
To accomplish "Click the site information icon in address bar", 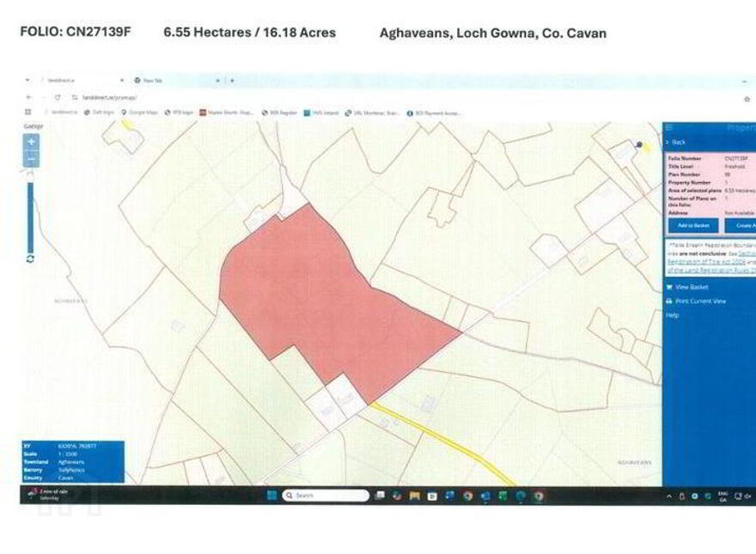I will point(75,97).
